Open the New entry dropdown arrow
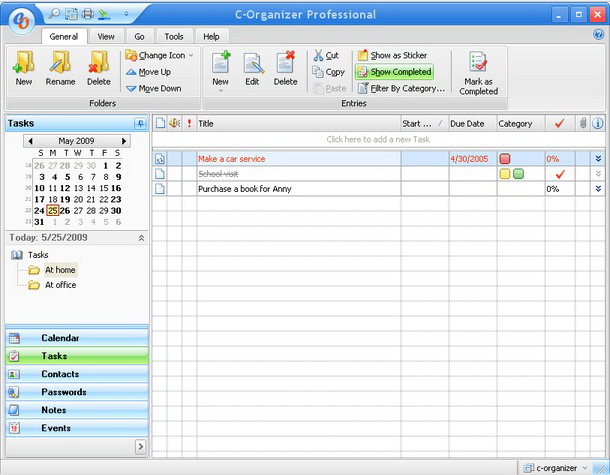 coord(221,90)
